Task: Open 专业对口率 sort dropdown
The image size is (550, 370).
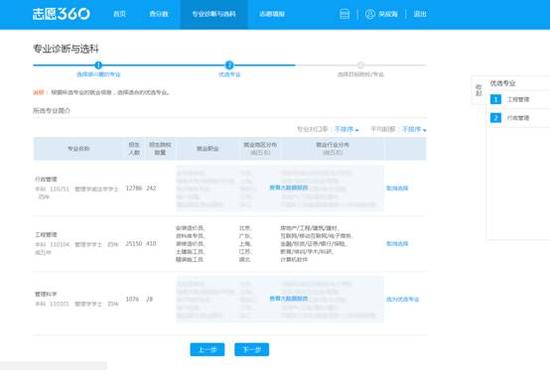Action: [347, 129]
